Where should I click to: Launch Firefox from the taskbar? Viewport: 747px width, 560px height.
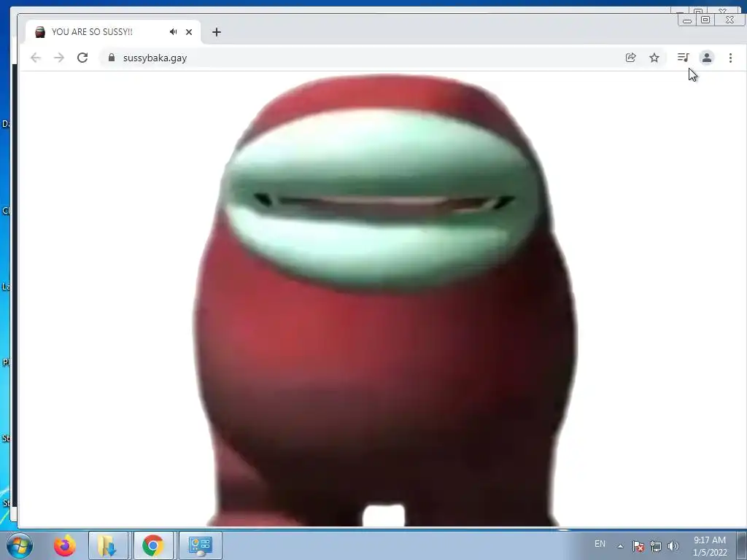tap(65, 545)
